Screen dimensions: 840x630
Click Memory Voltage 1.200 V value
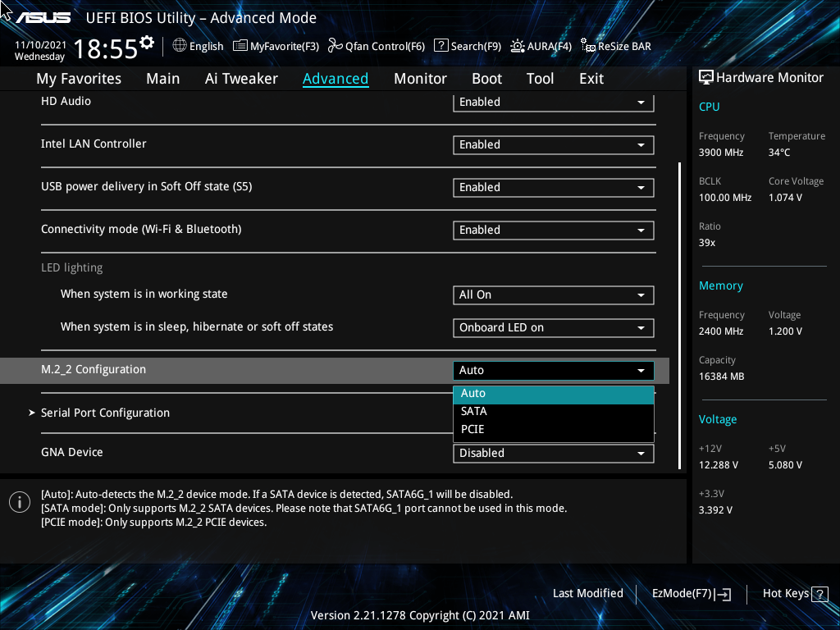(785, 331)
